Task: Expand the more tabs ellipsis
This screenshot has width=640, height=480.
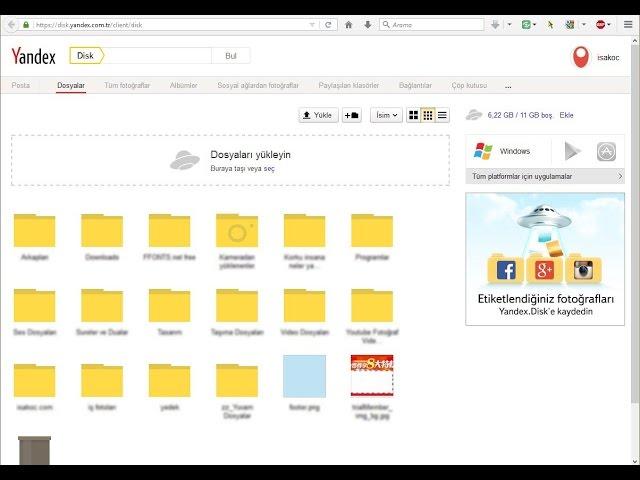Action: pyautogui.click(x=508, y=86)
